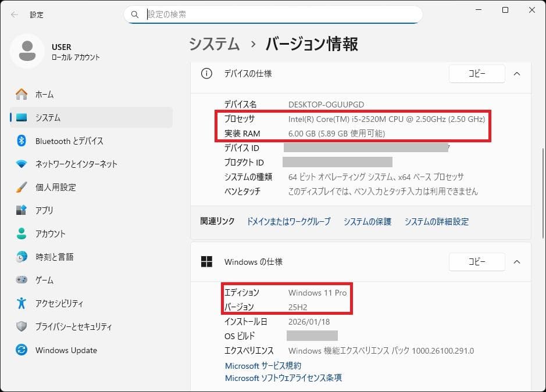Click the Bluetooth icon in sidebar
The image size is (546, 392).
point(22,141)
